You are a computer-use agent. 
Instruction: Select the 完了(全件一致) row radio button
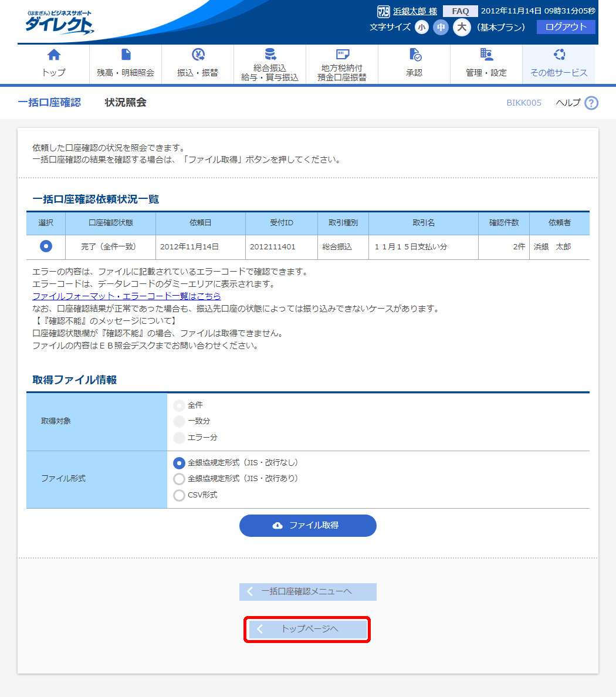46,246
